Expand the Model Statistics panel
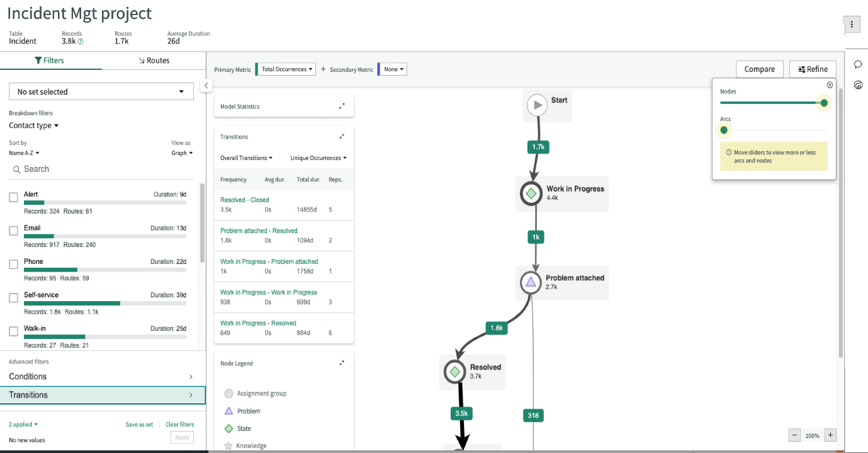The width and height of the screenshot is (868, 453). coord(342,106)
